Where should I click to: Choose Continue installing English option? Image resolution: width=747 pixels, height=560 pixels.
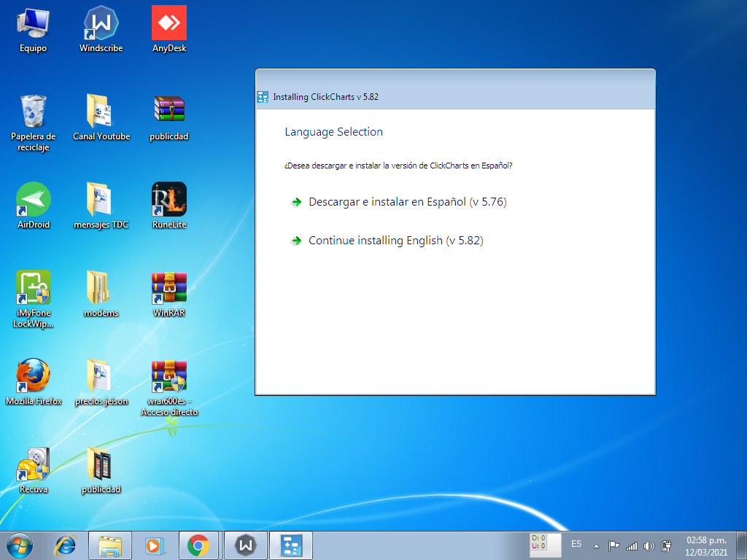tap(396, 241)
